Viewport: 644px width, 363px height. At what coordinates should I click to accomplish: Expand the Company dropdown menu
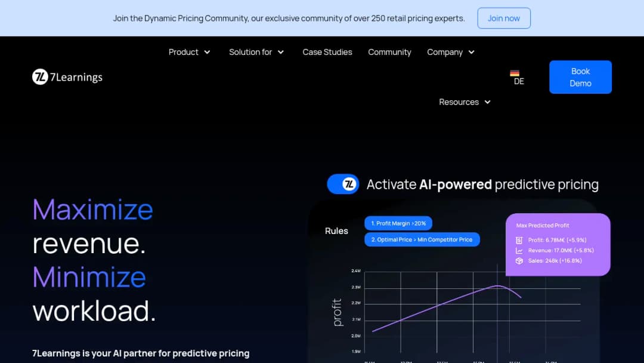451,52
